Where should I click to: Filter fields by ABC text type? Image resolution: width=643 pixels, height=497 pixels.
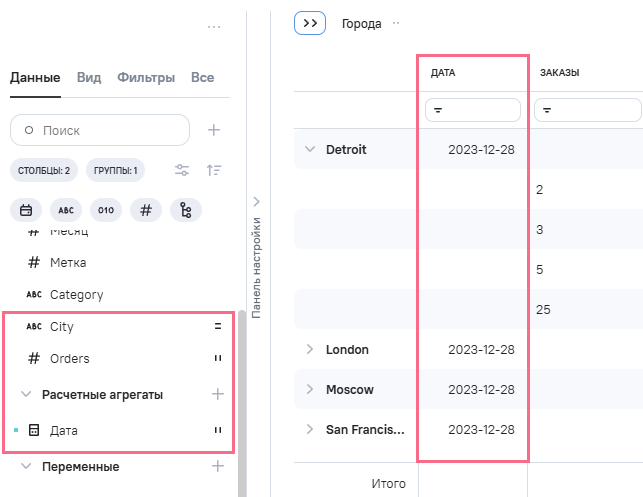[x=66, y=210]
